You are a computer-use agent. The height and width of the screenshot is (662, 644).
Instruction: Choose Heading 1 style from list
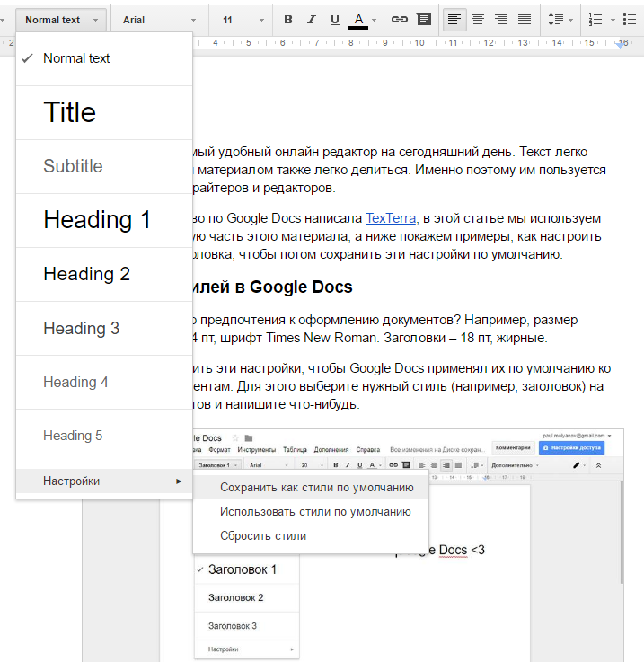(x=97, y=220)
